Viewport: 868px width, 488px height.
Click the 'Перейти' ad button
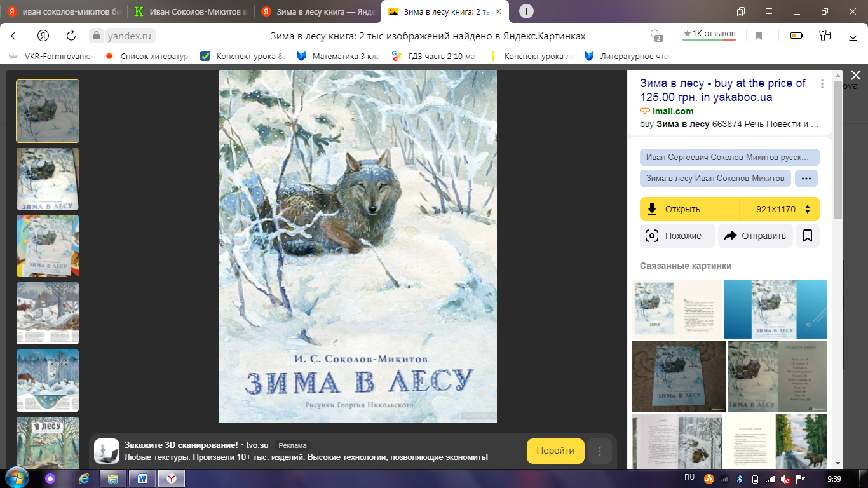point(555,451)
